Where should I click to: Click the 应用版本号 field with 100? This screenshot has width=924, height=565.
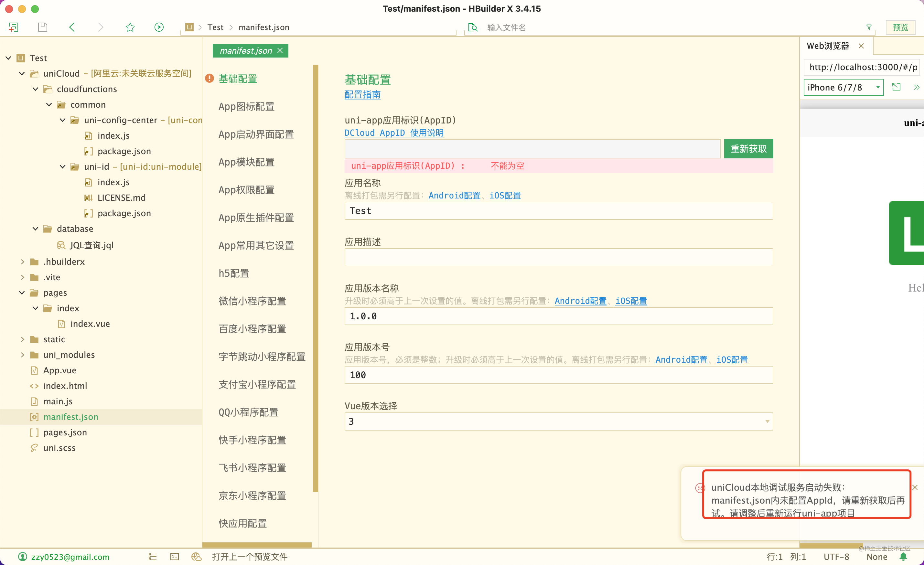click(x=558, y=375)
